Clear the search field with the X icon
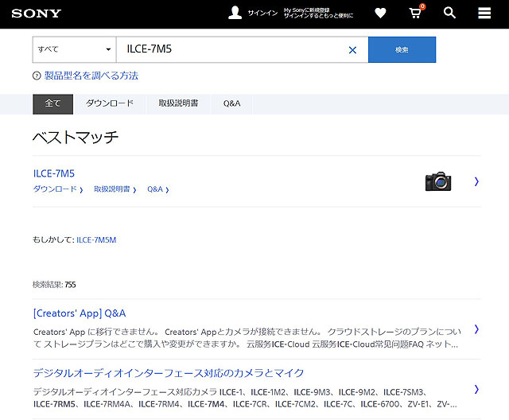 coord(352,50)
